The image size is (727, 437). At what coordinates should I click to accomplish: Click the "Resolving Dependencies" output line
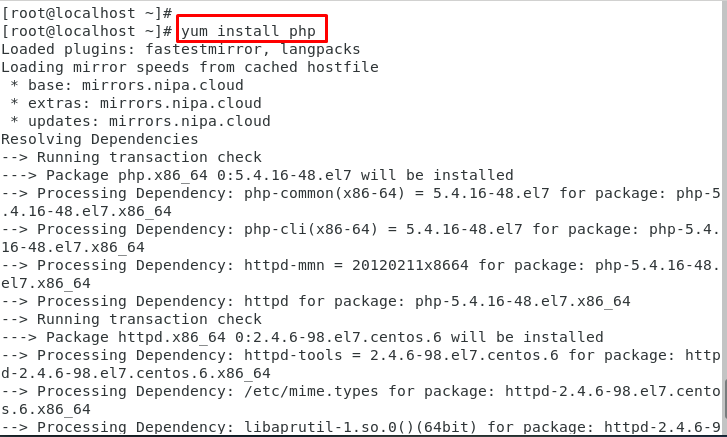100,139
